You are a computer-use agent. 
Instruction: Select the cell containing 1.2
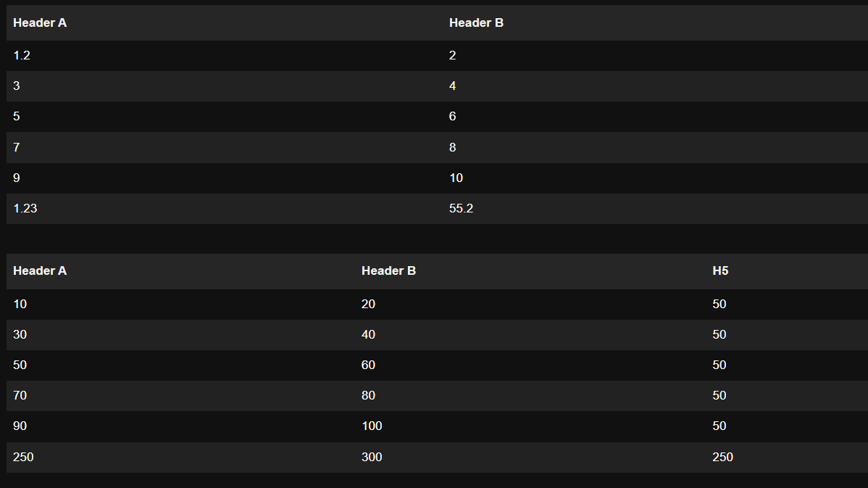[x=22, y=56]
